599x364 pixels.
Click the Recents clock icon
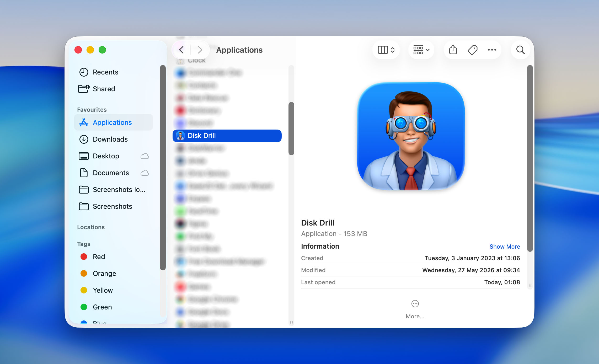pyautogui.click(x=84, y=72)
